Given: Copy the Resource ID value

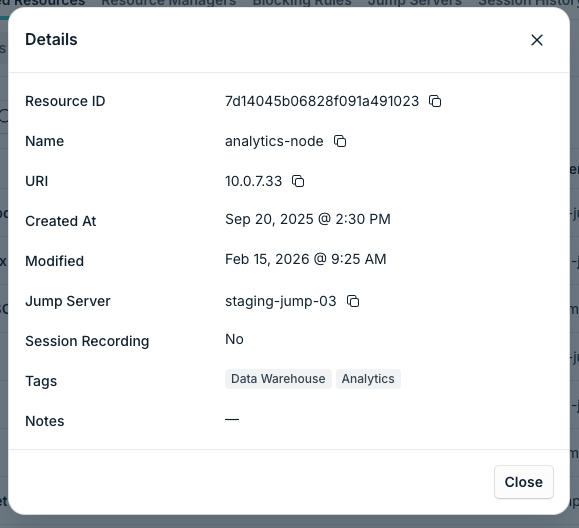Looking at the screenshot, I should 435,101.
